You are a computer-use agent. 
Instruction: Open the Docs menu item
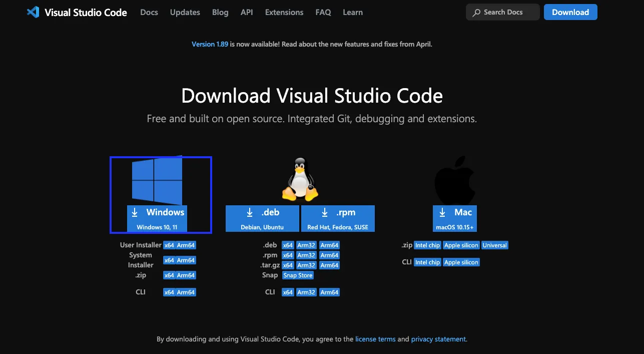(149, 12)
